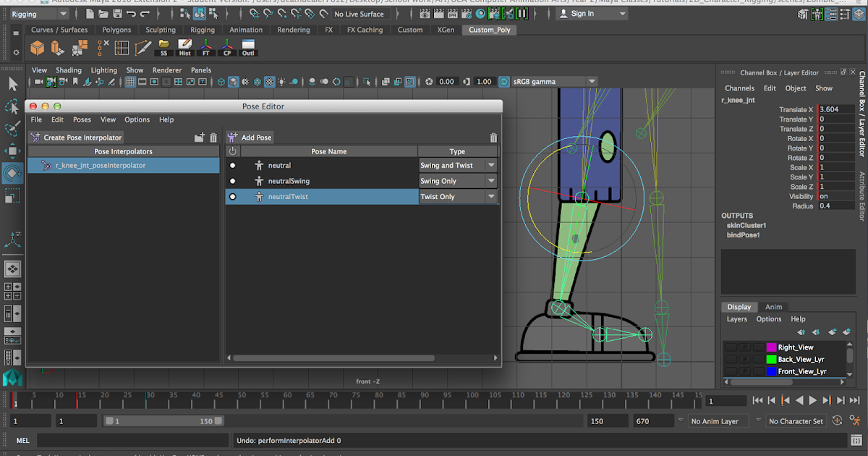This screenshot has width=868, height=456.
Task: Open the Type dropdown showing Swing and Twist
Action: [x=492, y=165]
